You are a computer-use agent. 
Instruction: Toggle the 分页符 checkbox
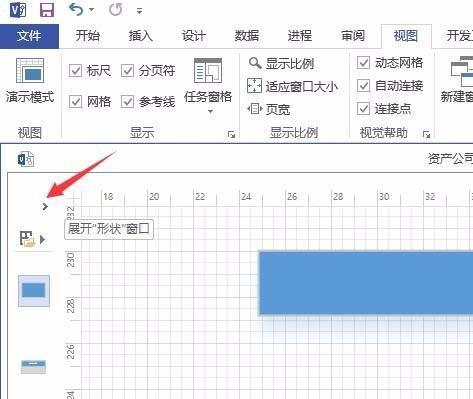127,71
